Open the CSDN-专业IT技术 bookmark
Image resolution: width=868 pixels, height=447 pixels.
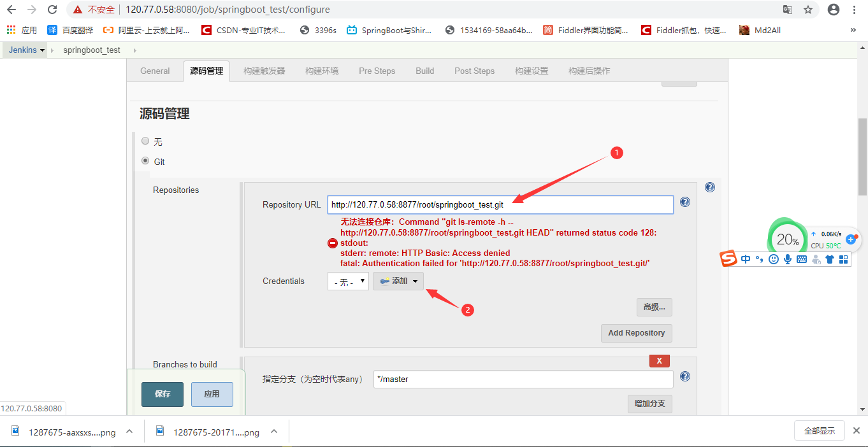pos(243,30)
